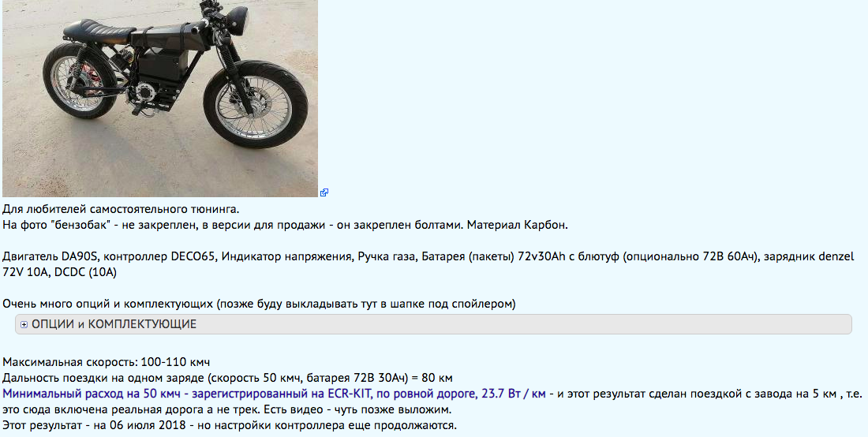Click the Максимальная скорость line

[x=107, y=362]
